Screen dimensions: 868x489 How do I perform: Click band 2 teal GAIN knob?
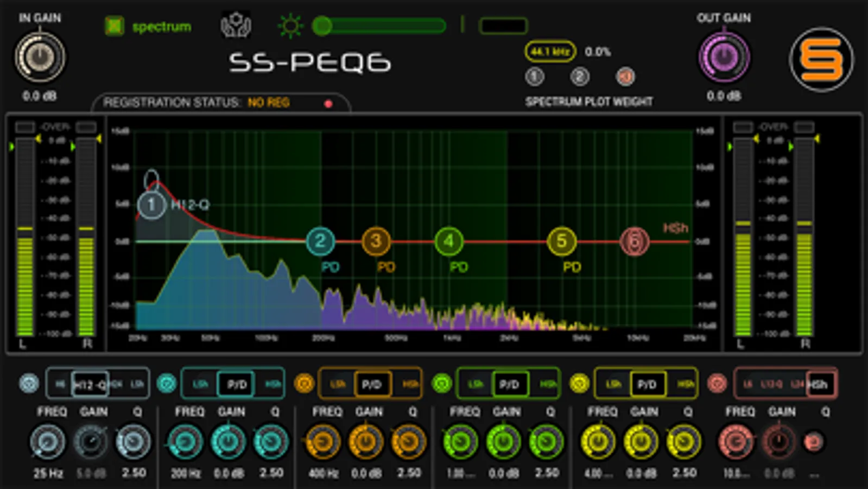click(228, 442)
